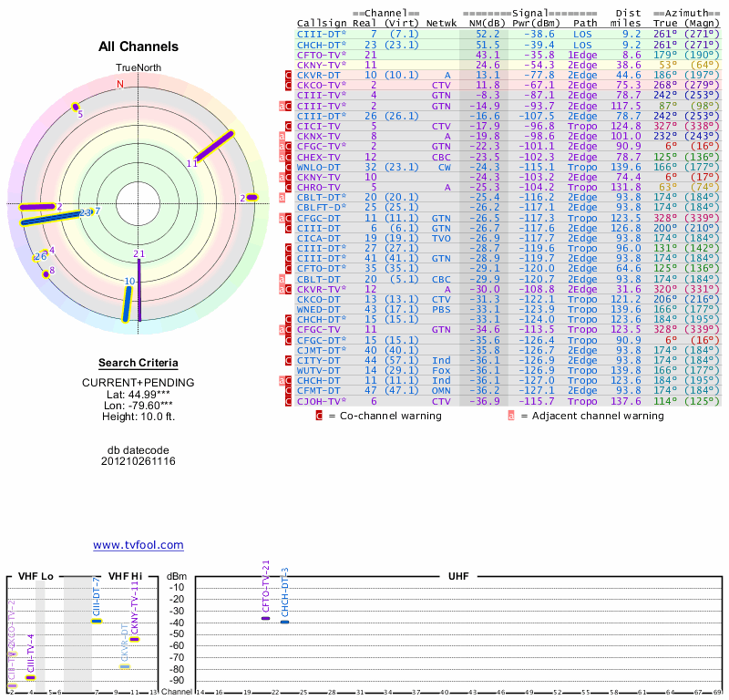729x700 pixels.
Task: Open the www.tvfool.com link
Action: [x=138, y=545]
